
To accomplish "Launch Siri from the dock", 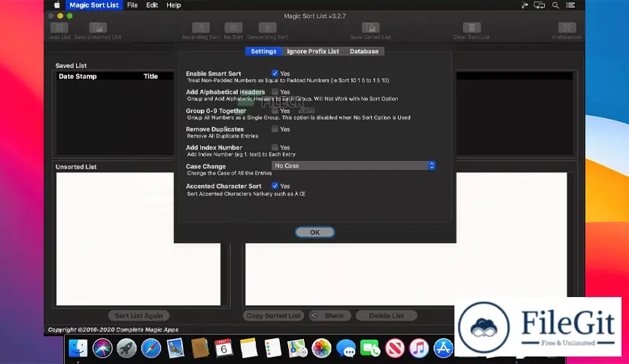I will coord(102,348).
